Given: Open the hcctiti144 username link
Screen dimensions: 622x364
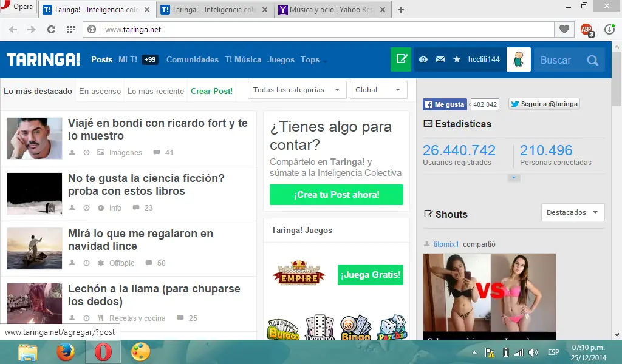Looking at the screenshot, I should [x=484, y=59].
